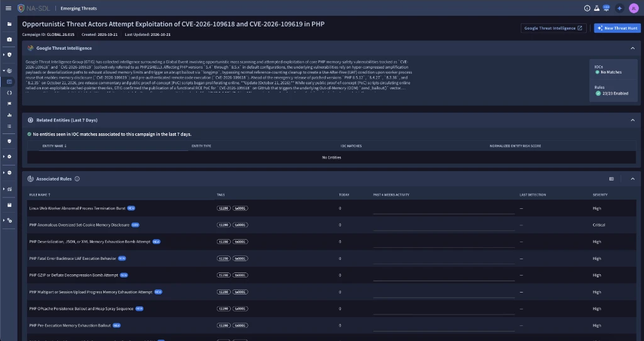Open the bar chart icon in sidebar

9,115
